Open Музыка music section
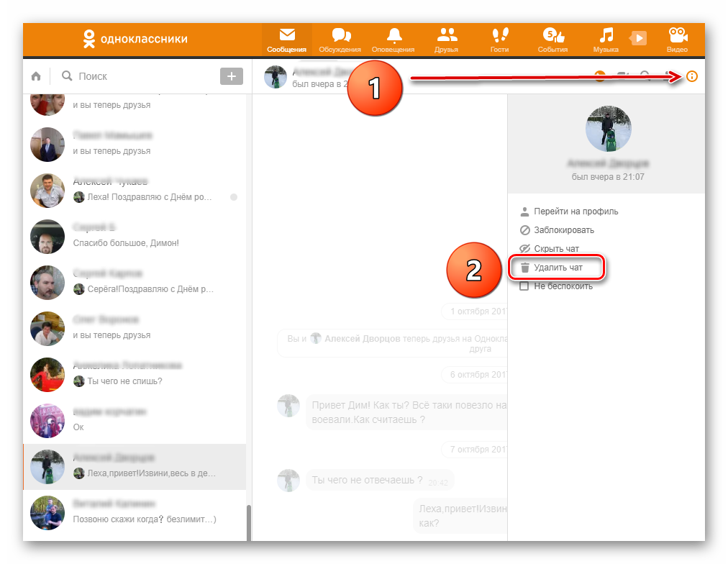 click(606, 40)
